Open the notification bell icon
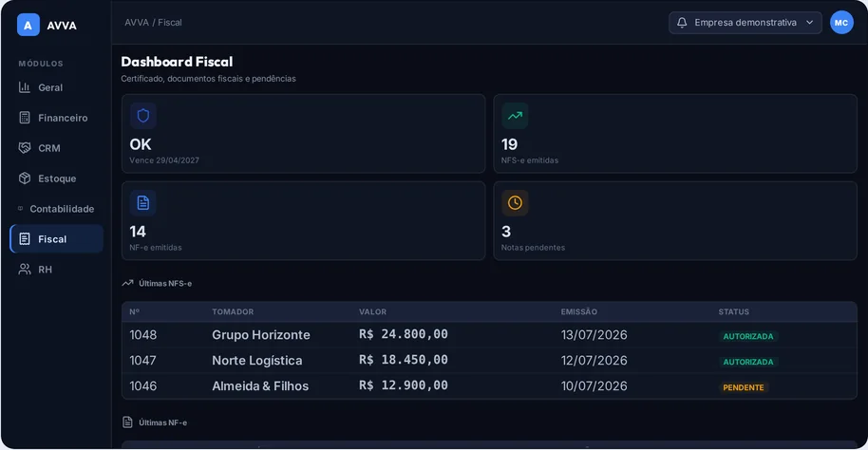The width and height of the screenshot is (868, 450). (x=682, y=23)
